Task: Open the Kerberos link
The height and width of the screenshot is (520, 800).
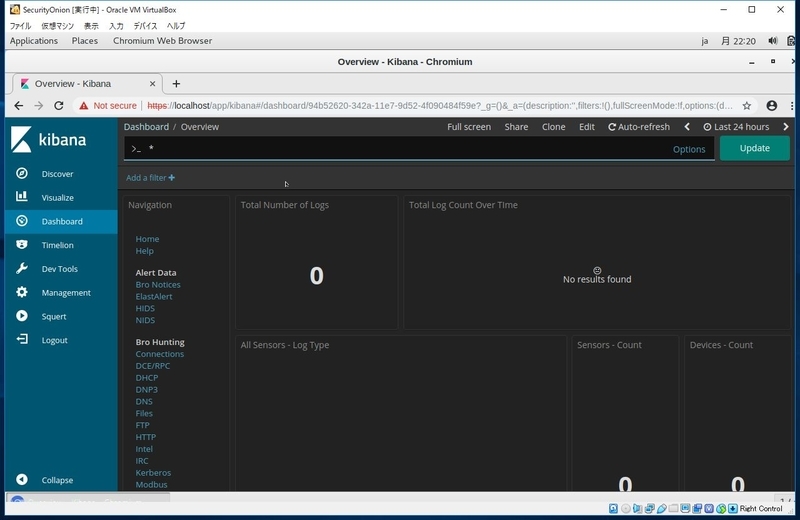Action: 153,473
